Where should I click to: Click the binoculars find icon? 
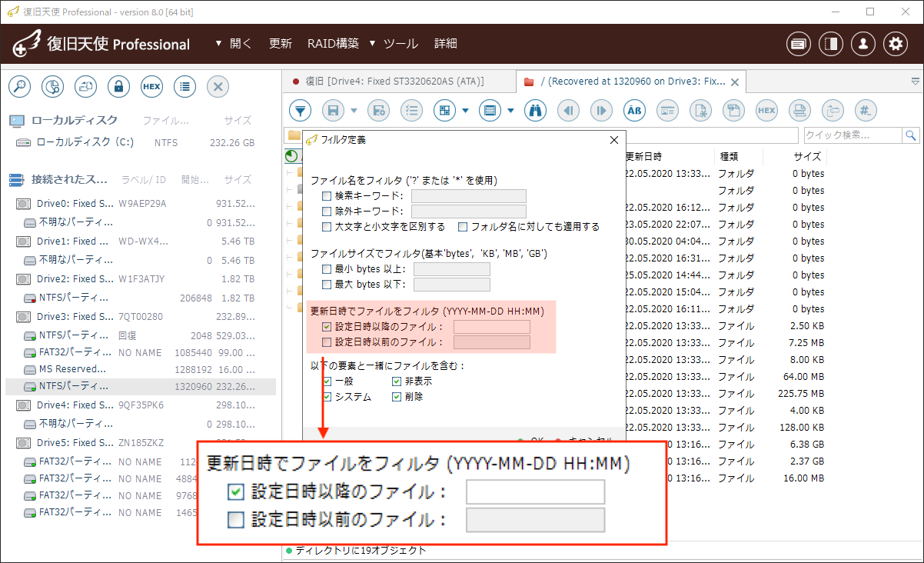click(x=535, y=110)
